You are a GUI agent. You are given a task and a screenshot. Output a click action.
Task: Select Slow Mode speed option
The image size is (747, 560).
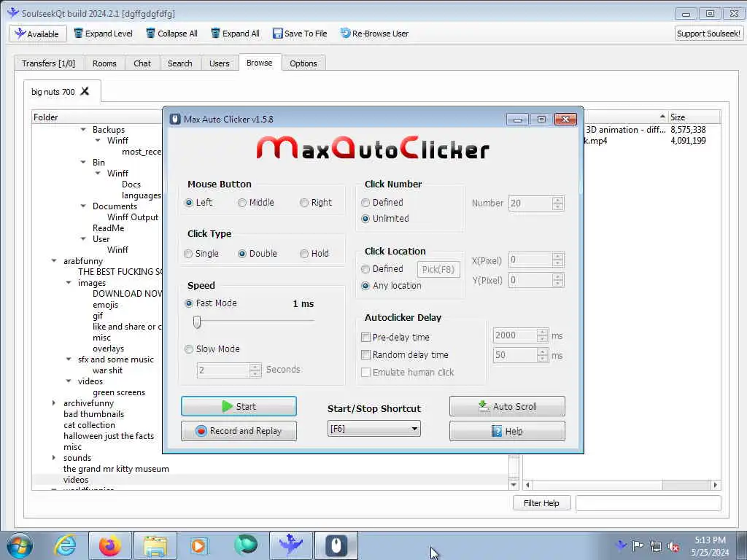(x=189, y=349)
